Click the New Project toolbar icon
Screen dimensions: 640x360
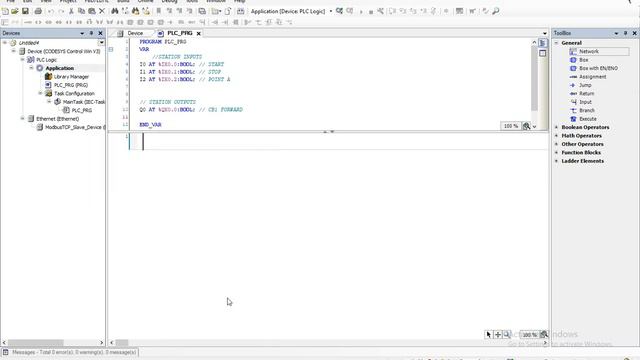pyautogui.click(x=5, y=11)
